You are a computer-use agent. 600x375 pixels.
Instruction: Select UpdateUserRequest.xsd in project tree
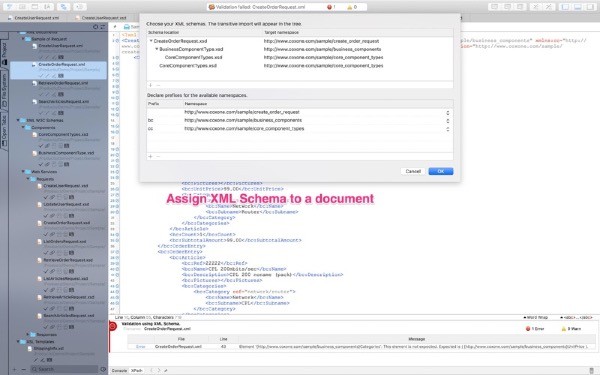tap(66, 204)
